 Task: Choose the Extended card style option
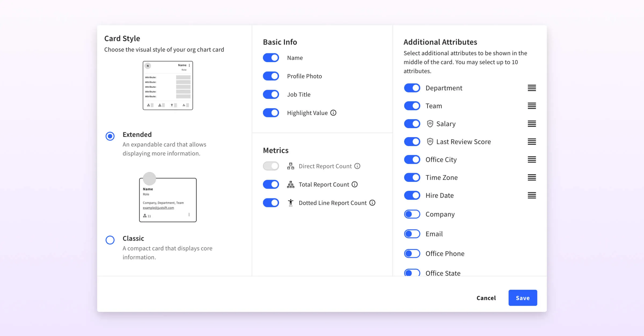[x=110, y=136]
